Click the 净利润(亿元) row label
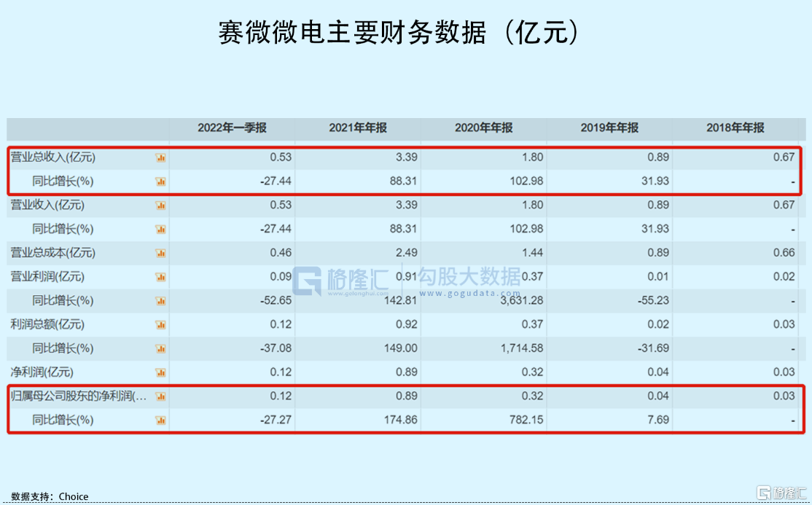The image size is (812, 505). click(x=42, y=372)
